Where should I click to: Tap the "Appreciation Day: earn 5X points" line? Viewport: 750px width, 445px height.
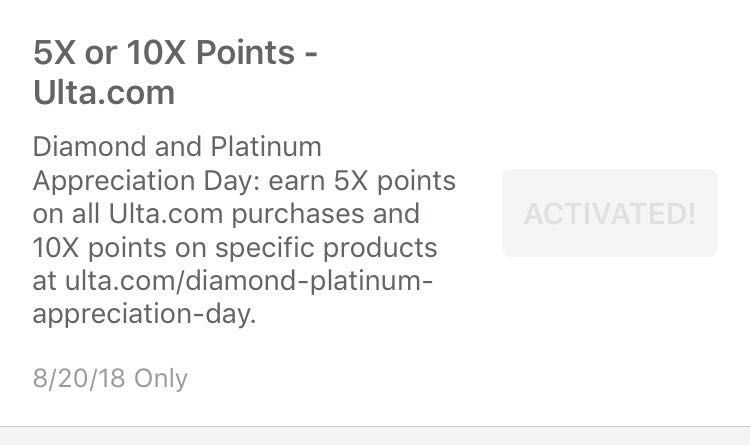click(244, 181)
